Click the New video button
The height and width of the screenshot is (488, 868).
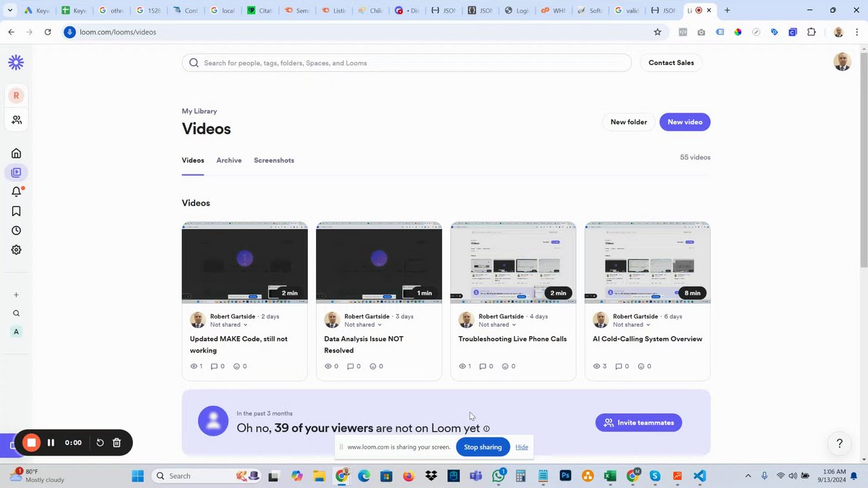[x=685, y=122]
